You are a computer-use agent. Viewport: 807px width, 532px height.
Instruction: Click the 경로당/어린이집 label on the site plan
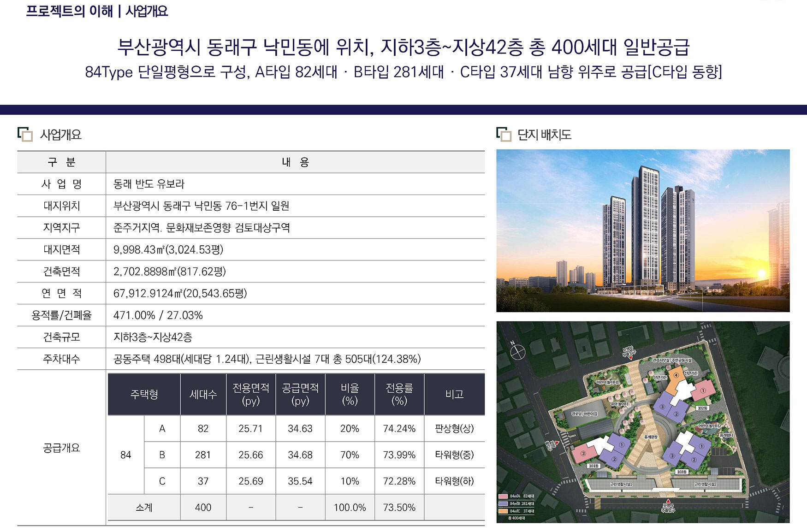[584, 414]
